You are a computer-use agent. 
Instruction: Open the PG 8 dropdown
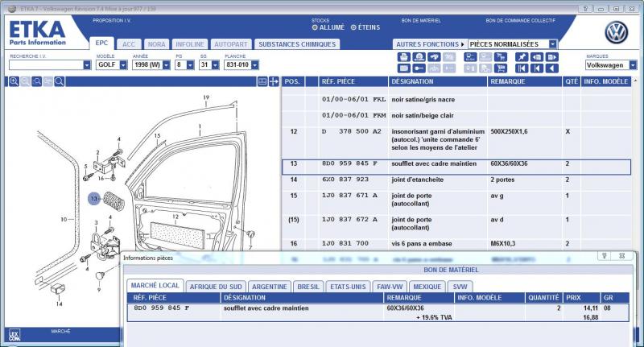190,65
